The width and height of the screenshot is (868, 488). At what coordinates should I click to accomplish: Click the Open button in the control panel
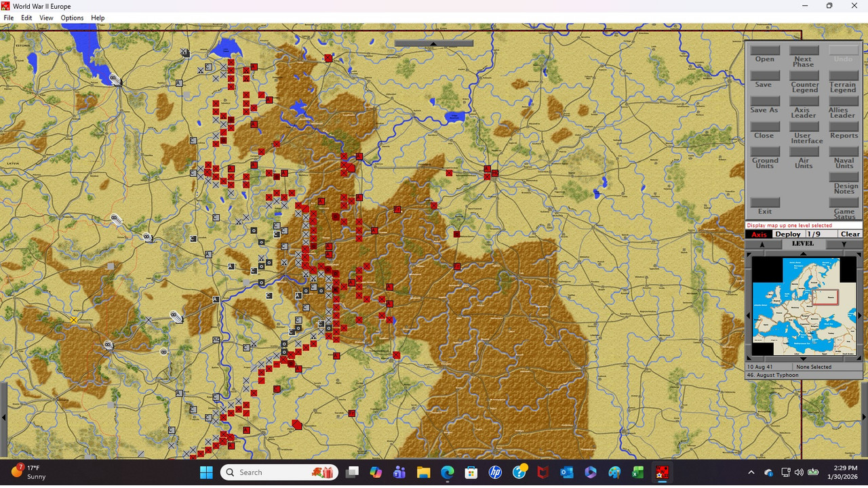pyautogui.click(x=765, y=50)
